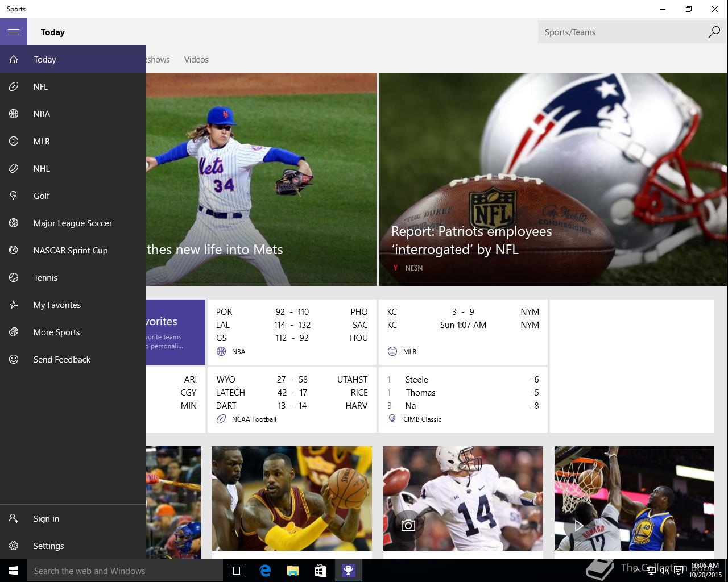The height and width of the screenshot is (582, 728).
Task: Click the Sign in person icon
Action: (x=14, y=518)
